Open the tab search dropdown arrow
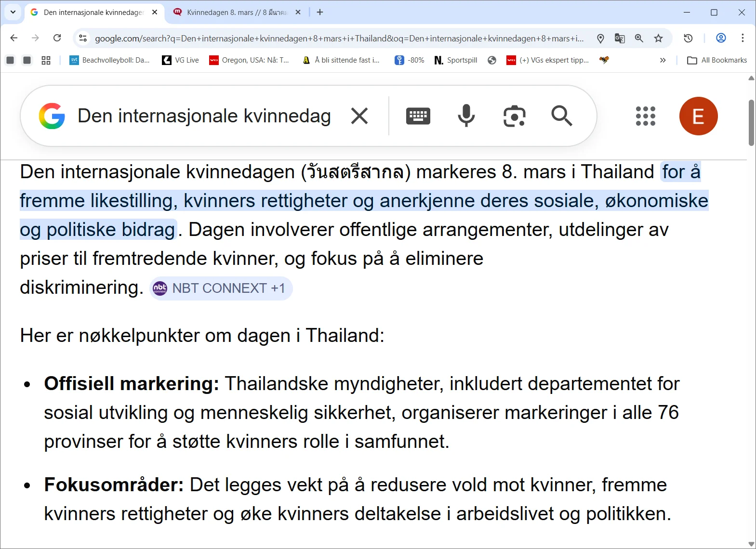This screenshot has height=549, width=756. (13, 12)
